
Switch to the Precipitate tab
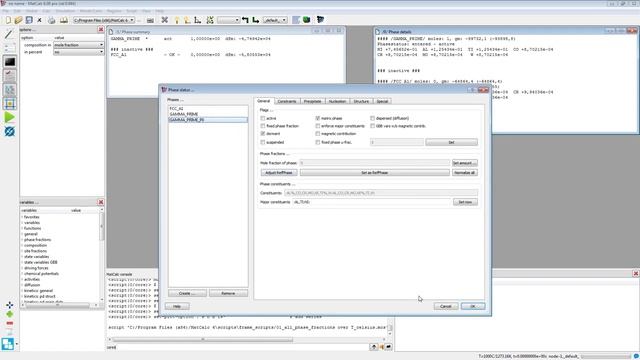[x=312, y=101]
